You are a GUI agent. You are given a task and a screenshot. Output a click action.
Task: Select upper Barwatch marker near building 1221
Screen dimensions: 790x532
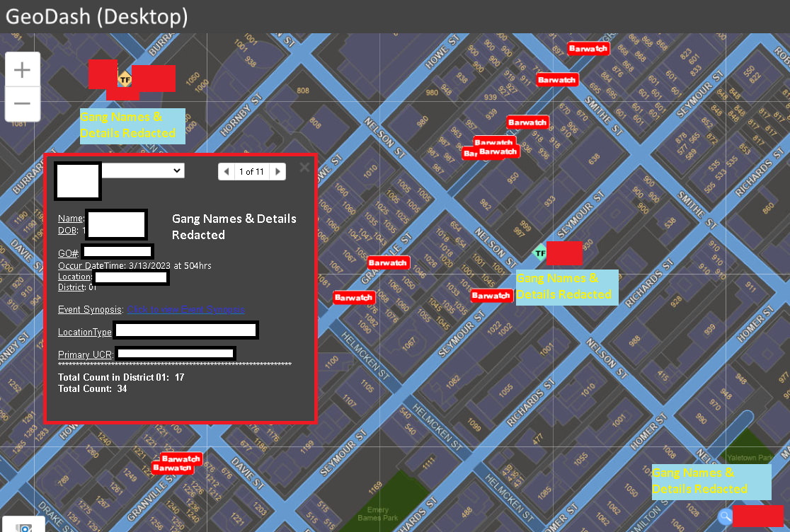coord(181,458)
